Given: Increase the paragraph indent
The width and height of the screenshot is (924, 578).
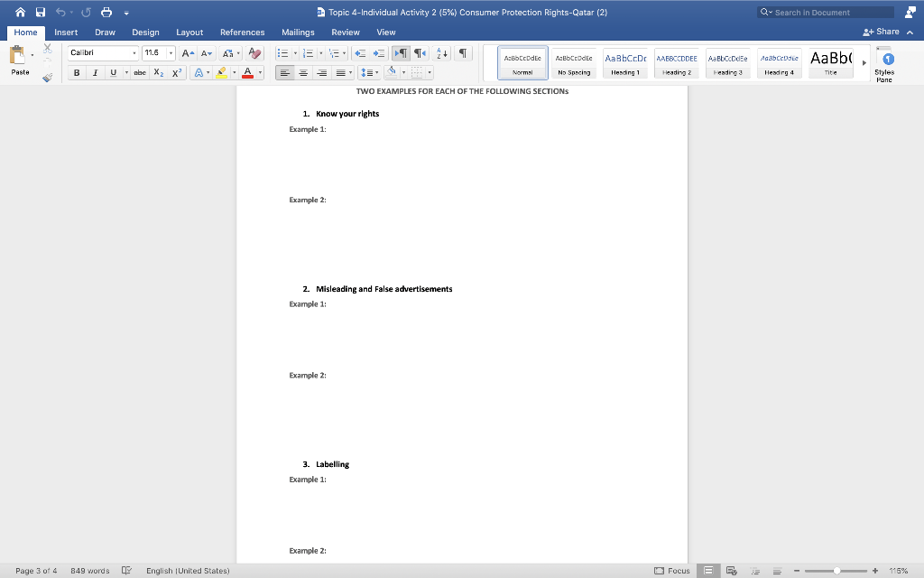Looking at the screenshot, I should (x=379, y=53).
